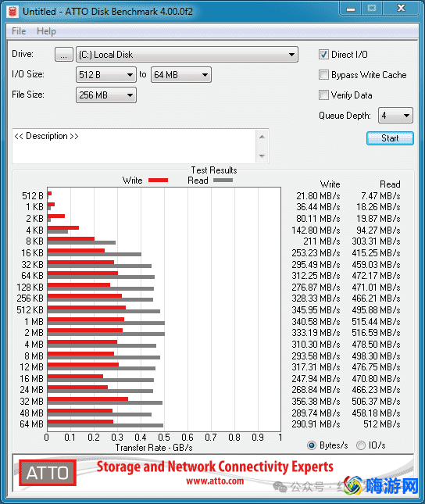Open the (C:) Local Disk drive dropdown
Screen dimensions: 425x504
187,55
